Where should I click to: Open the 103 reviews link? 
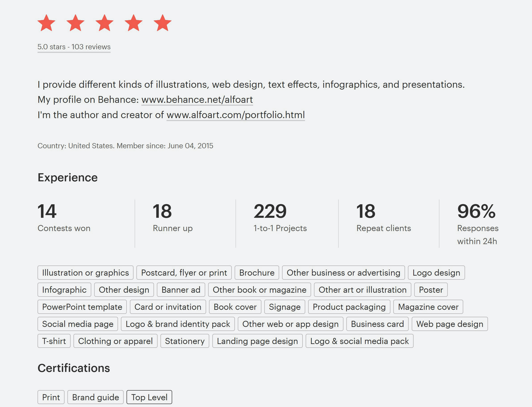point(74,47)
